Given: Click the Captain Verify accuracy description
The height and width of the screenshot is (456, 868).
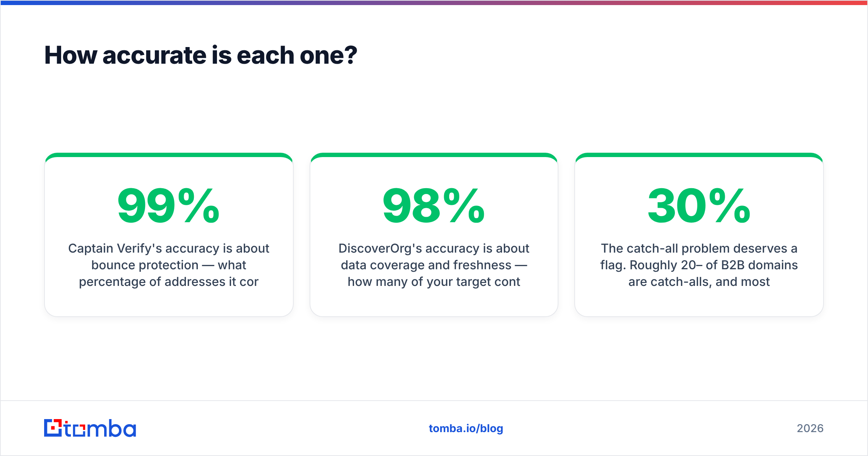Looking at the screenshot, I should pyautogui.click(x=169, y=265).
